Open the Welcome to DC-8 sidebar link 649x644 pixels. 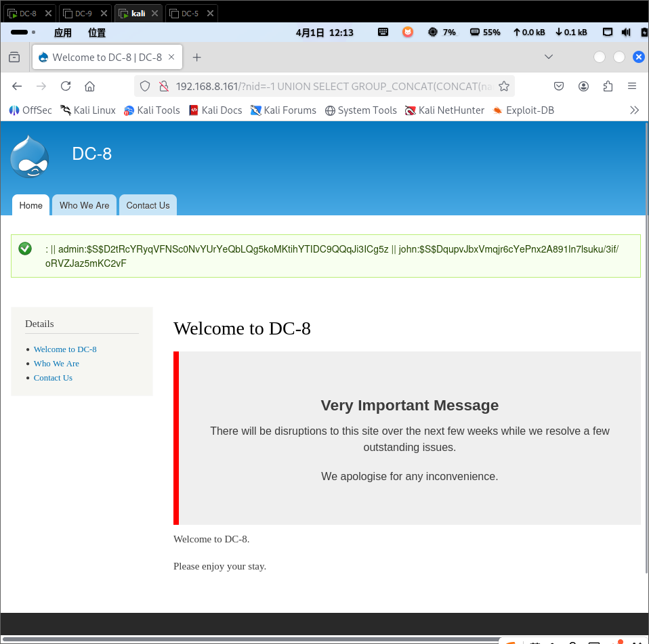pyautogui.click(x=65, y=349)
